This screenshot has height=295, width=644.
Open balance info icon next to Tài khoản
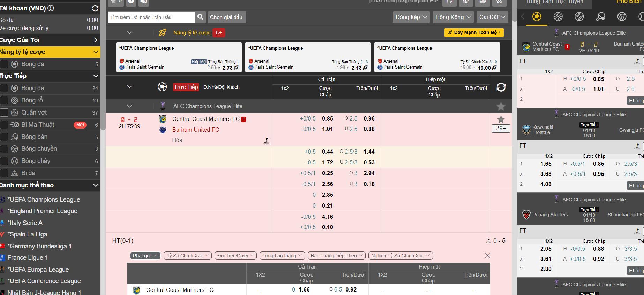click(51, 8)
